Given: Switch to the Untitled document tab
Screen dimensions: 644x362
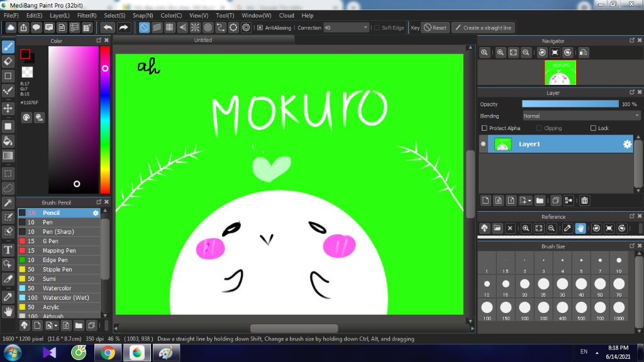Looking at the screenshot, I should click(x=203, y=40).
